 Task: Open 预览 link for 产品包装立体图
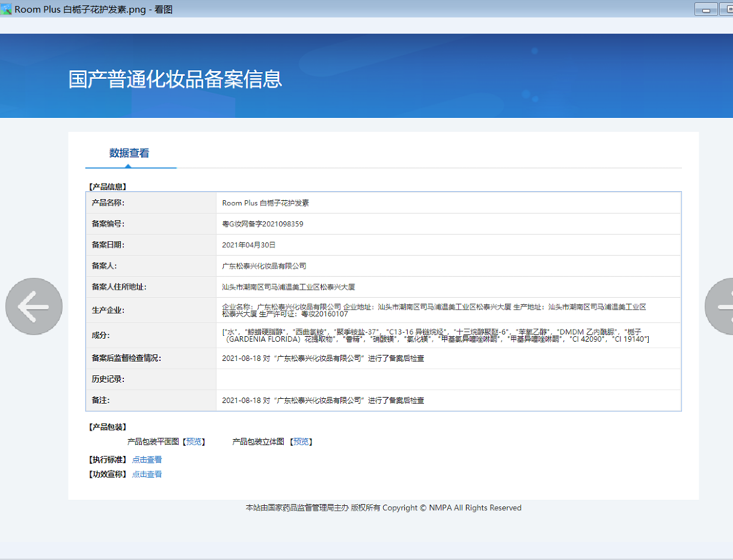tap(301, 442)
